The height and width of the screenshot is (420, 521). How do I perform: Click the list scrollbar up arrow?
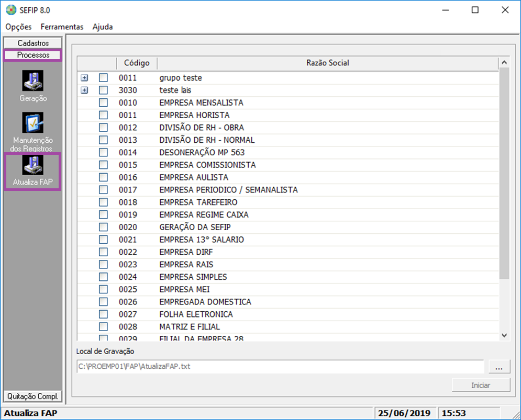coord(504,62)
